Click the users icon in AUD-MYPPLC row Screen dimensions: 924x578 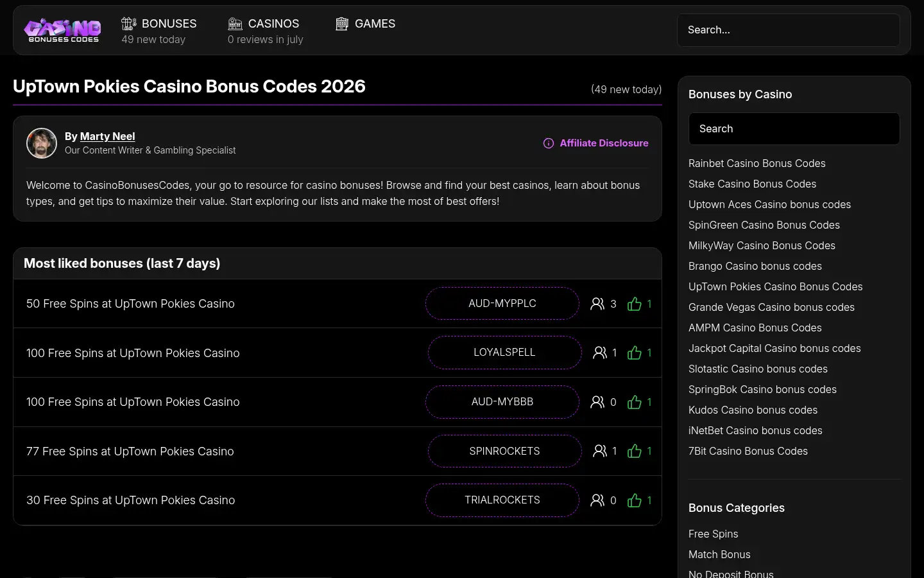tap(597, 304)
